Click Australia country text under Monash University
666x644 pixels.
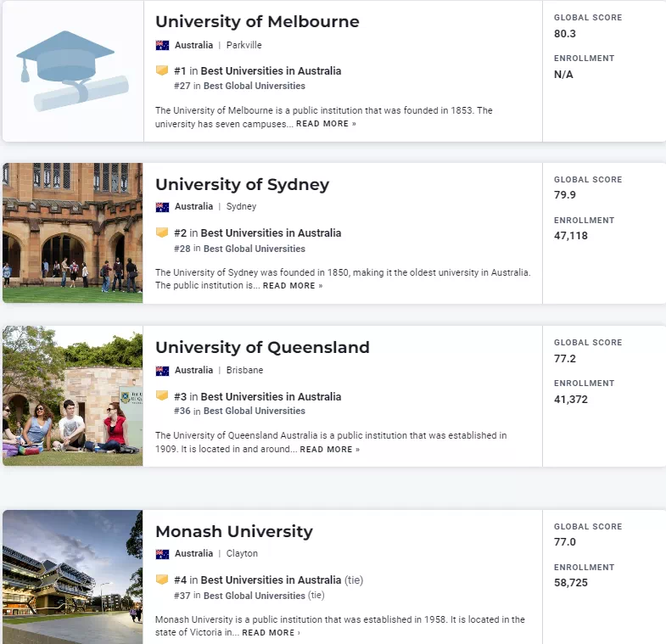(x=193, y=553)
